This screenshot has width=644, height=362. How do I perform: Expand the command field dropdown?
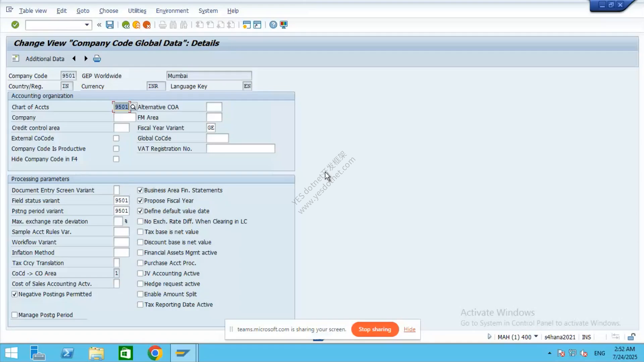pyautogui.click(x=87, y=25)
